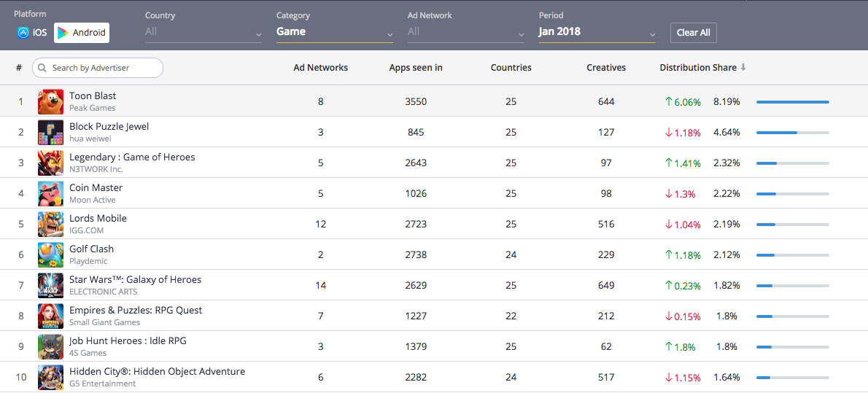Sort by Apps seen in column header
The image size is (868, 393).
pyautogui.click(x=416, y=68)
